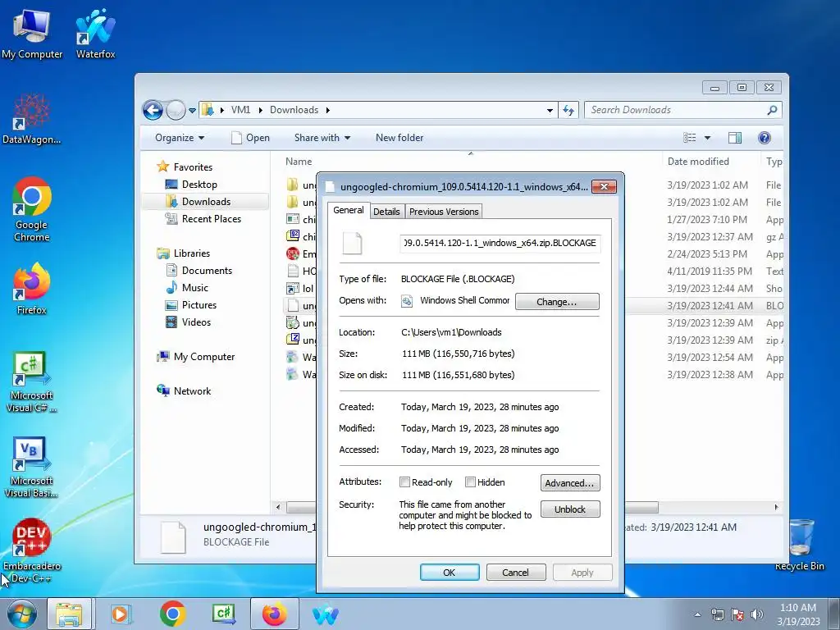The image size is (840, 630).
Task: Expand the Downloads breadcrumb arrow
Action: (x=327, y=110)
